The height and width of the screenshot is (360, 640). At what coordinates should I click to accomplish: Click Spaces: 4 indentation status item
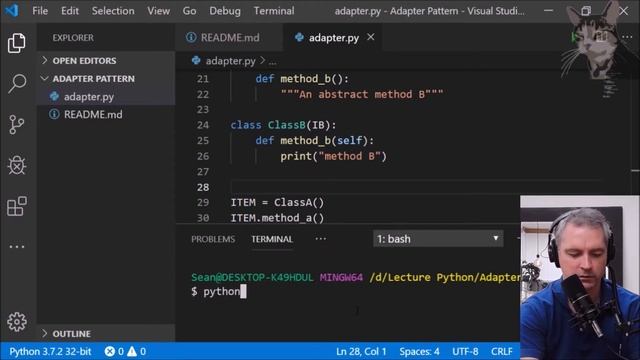coord(419,351)
